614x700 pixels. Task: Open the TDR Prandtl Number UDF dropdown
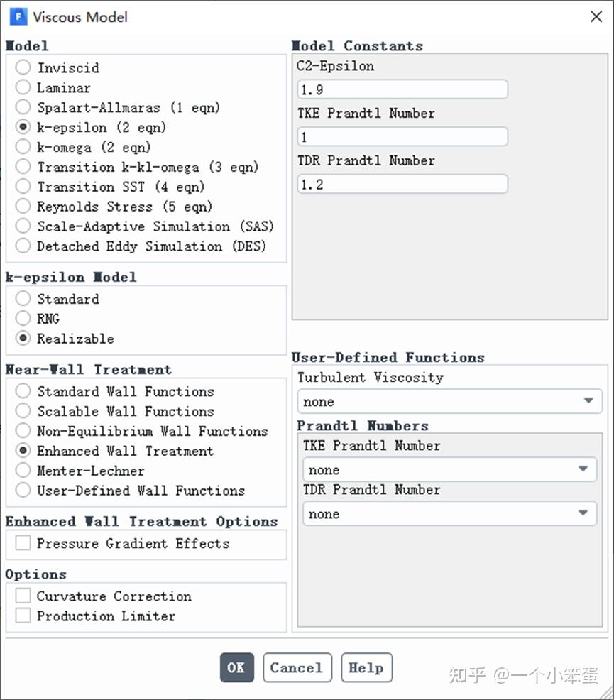click(450, 513)
